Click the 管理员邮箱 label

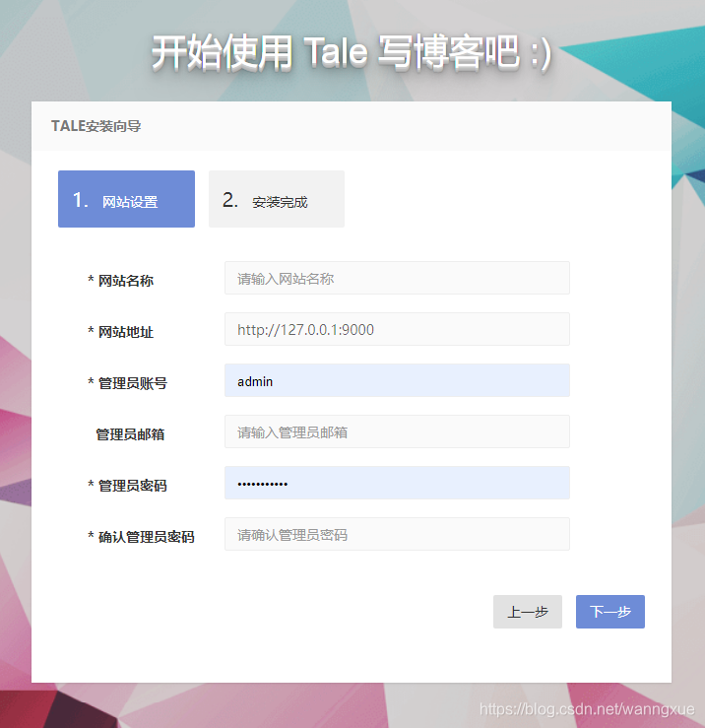tap(130, 434)
